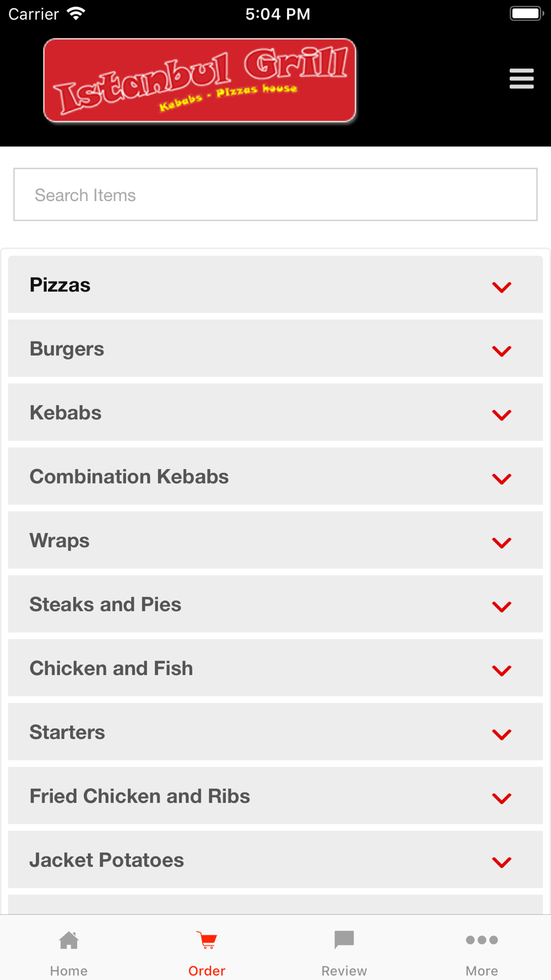
Task: Focus the Search Items field
Action: (x=275, y=195)
